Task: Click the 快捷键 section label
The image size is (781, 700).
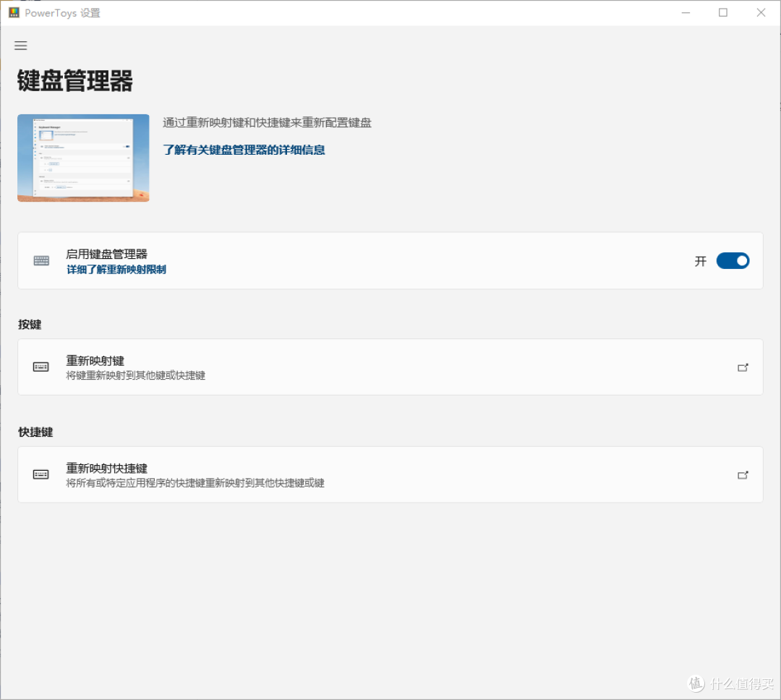Action: point(35,432)
